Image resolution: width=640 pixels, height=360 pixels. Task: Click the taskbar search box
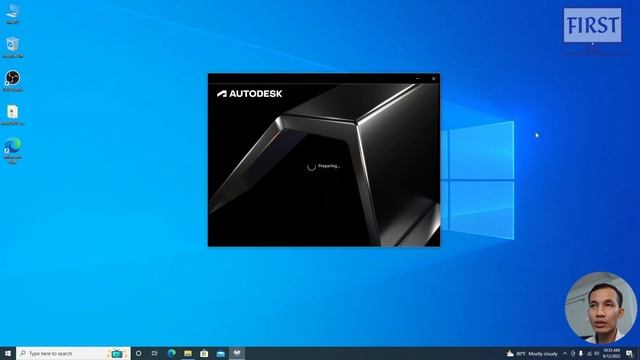[x=73, y=353]
